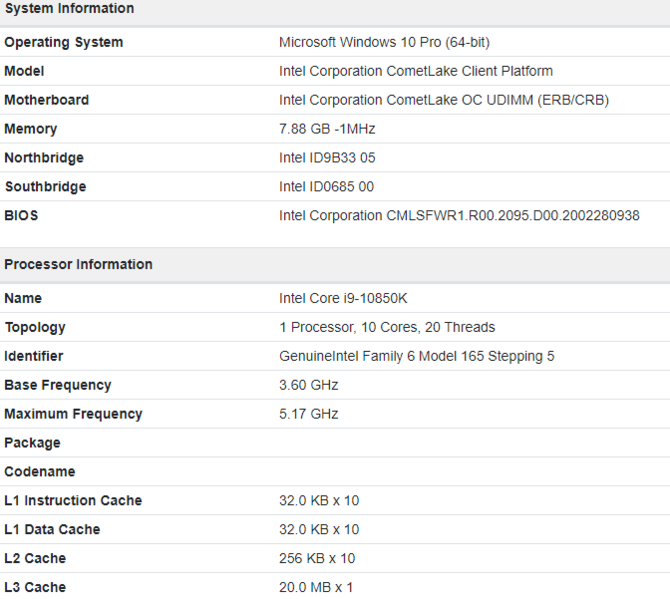The width and height of the screenshot is (670, 599).
Task: Select the L2 Cache label
Action: click(35, 558)
